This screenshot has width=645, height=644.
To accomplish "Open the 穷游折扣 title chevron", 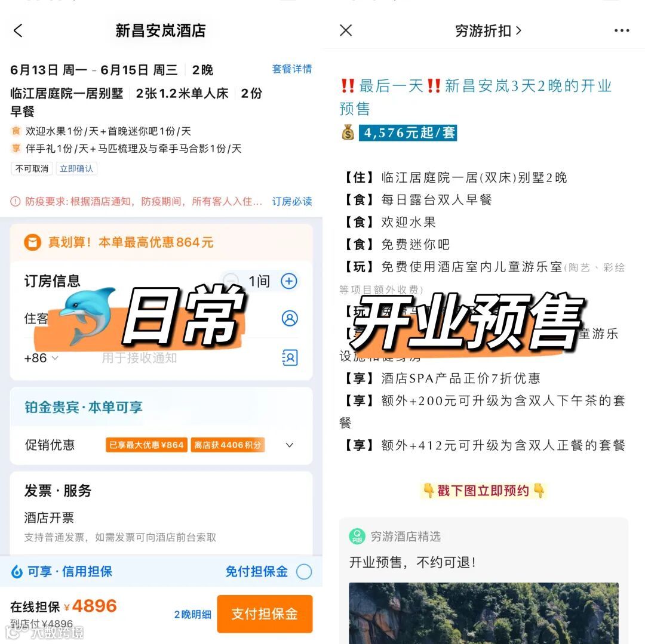I will tap(518, 30).
